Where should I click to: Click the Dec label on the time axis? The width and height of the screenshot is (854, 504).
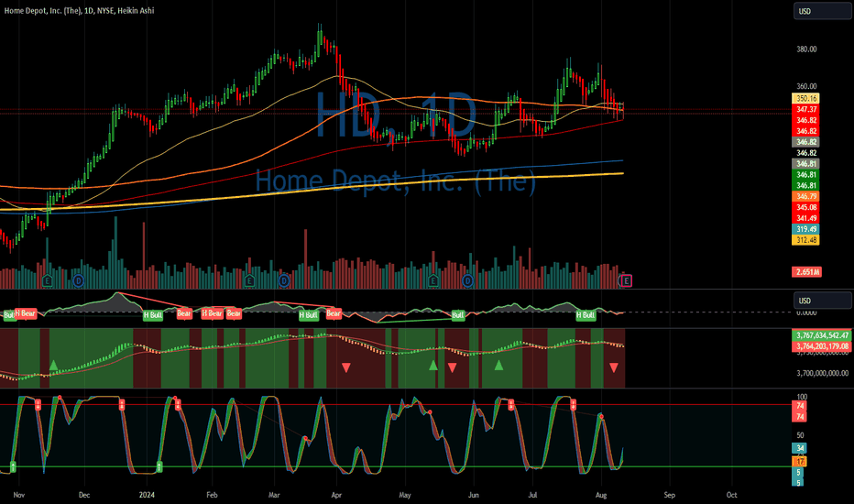tap(84, 495)
